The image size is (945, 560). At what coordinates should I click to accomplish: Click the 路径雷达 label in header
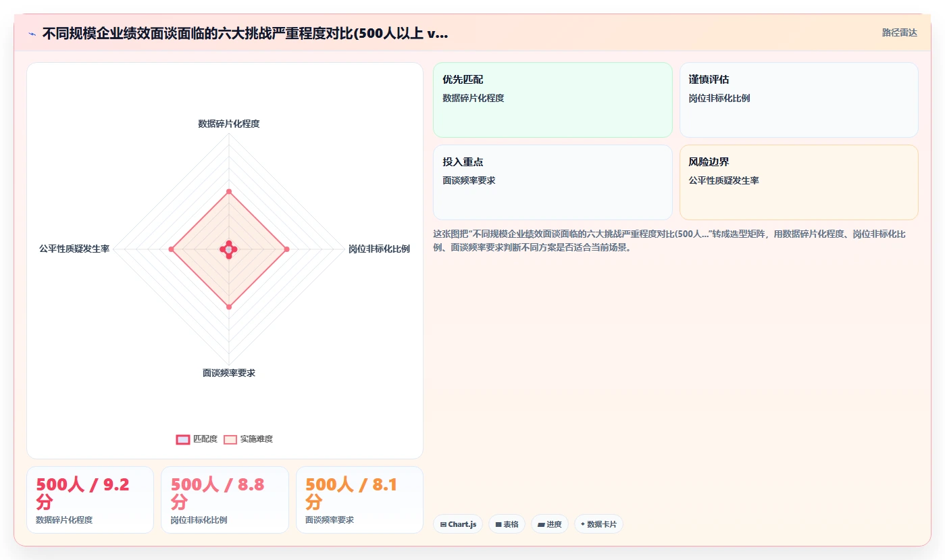pos(899,32)
